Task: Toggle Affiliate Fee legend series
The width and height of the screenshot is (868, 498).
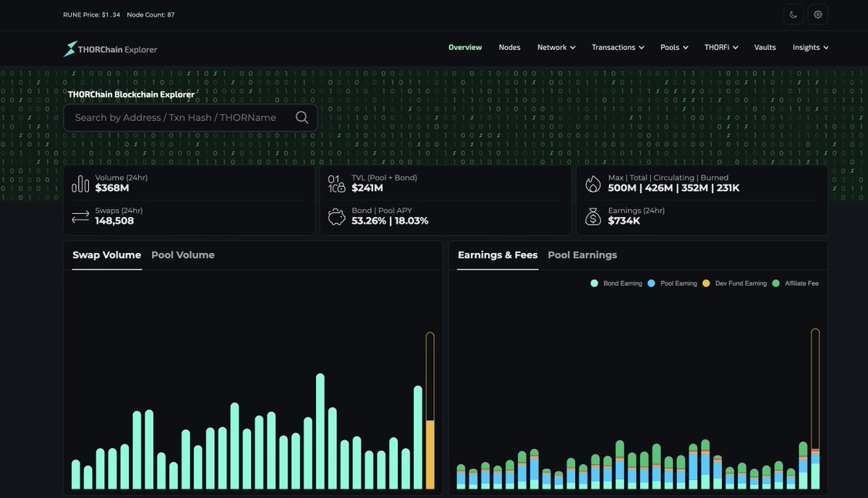Action: 796,283
